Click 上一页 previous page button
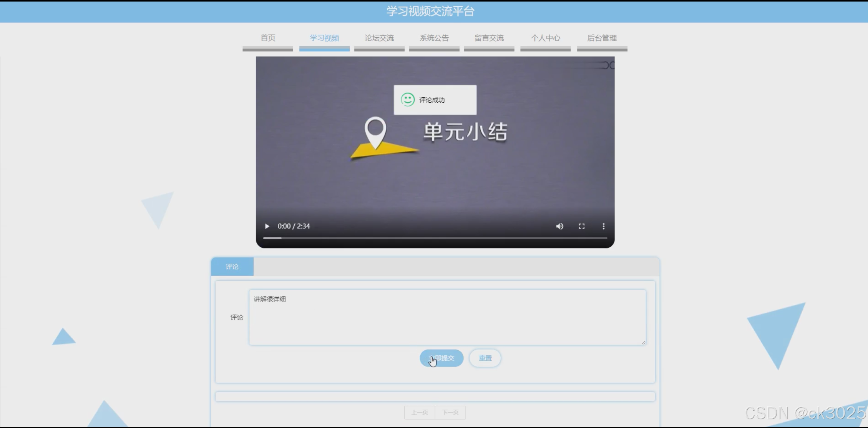 point(420,412)
